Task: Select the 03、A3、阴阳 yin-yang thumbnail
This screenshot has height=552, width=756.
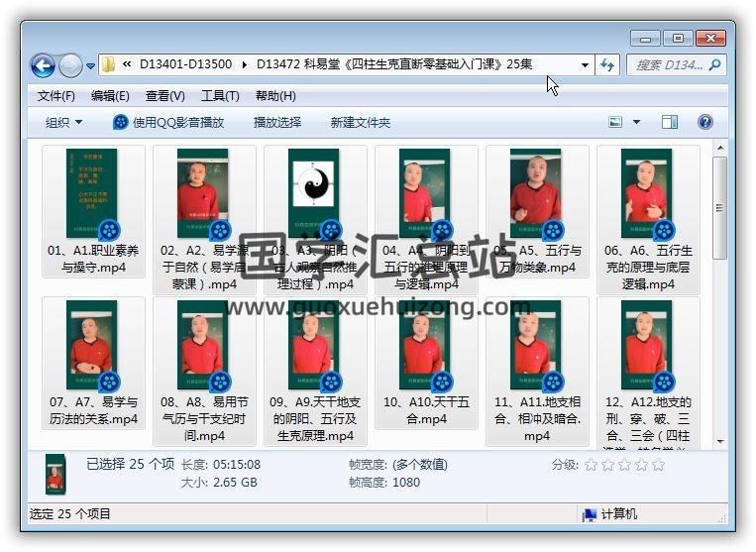Action: click(313, 193)
